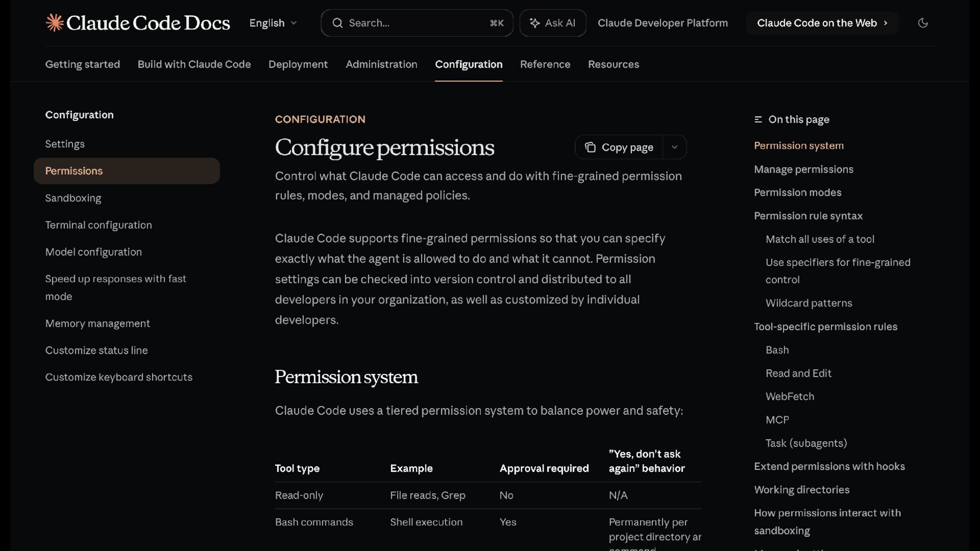Open Claude Code on the Web arrow
The image size is (980, 551).
click(886, 23)
